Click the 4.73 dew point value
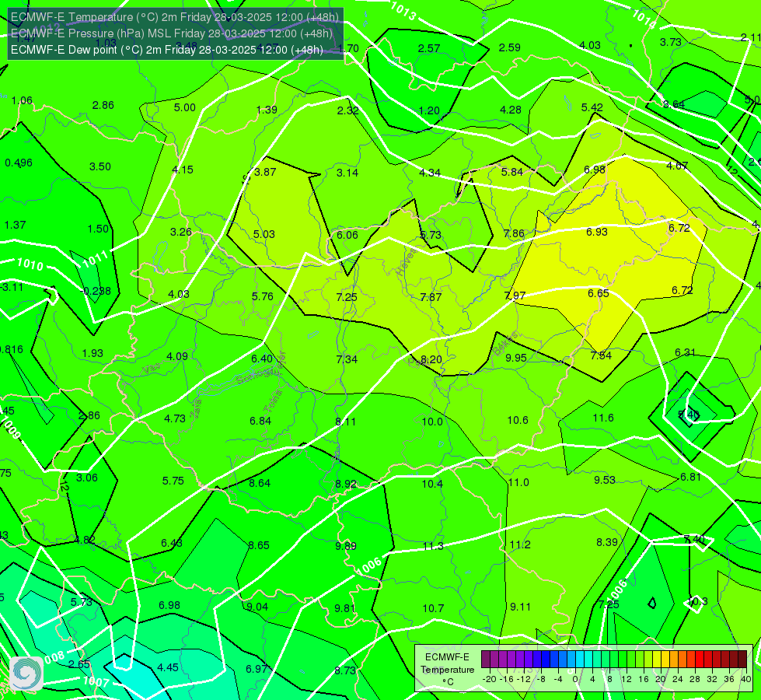Image resolution: width=761 pixels, height=700 pixels. tap(175, 418)
